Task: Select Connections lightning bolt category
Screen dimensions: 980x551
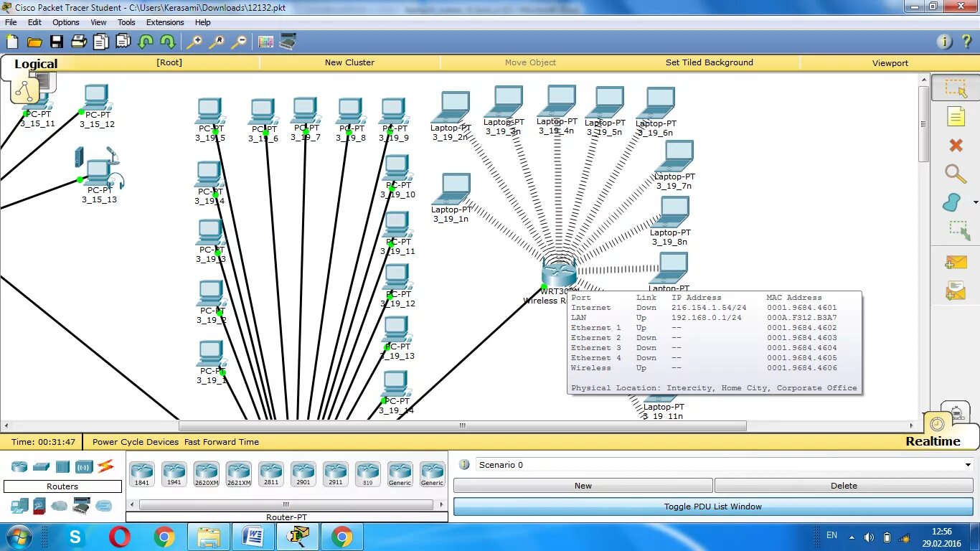Action: (106, 466)
